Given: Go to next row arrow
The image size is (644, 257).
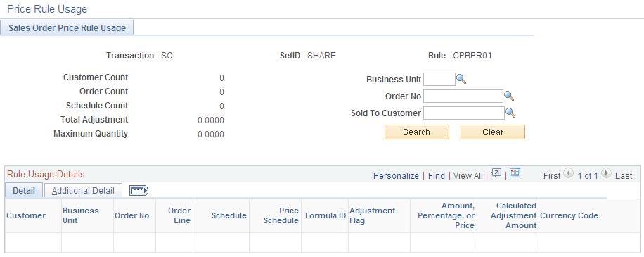Looking at the screenshot, I should pos(606,173).
